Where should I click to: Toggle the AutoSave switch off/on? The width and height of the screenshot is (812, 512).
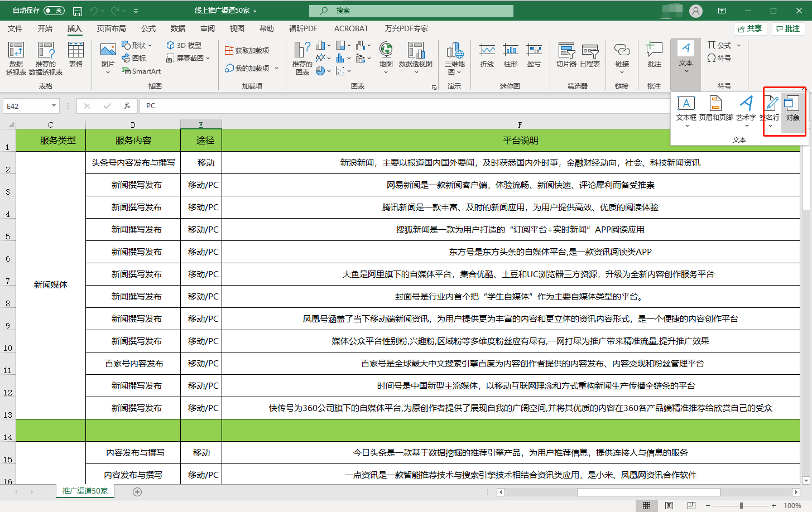tap(55, 10)
